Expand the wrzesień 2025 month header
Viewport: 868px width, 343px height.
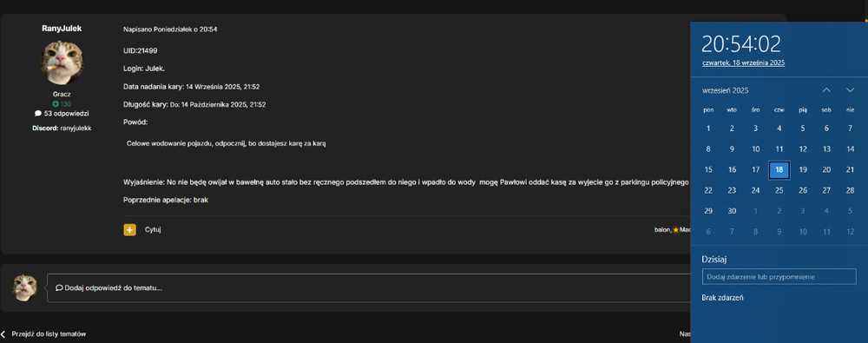(725, 90)
